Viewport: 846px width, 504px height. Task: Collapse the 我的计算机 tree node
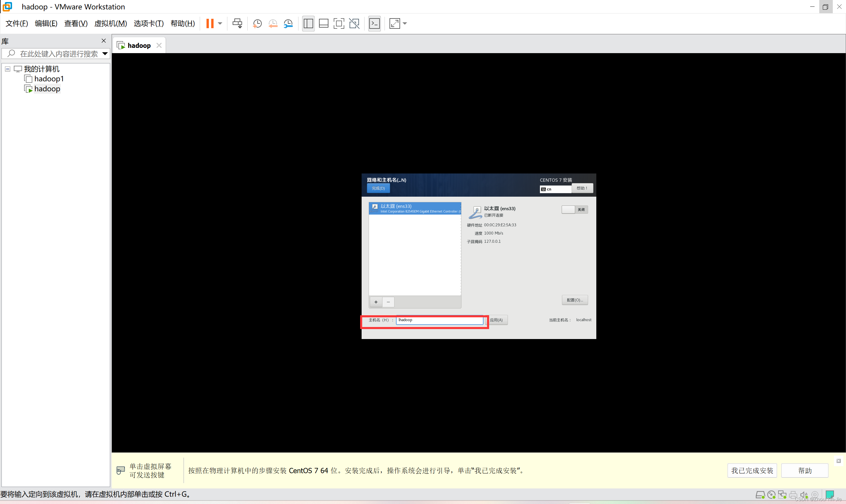pyautogui.click(x=7, y=69)
